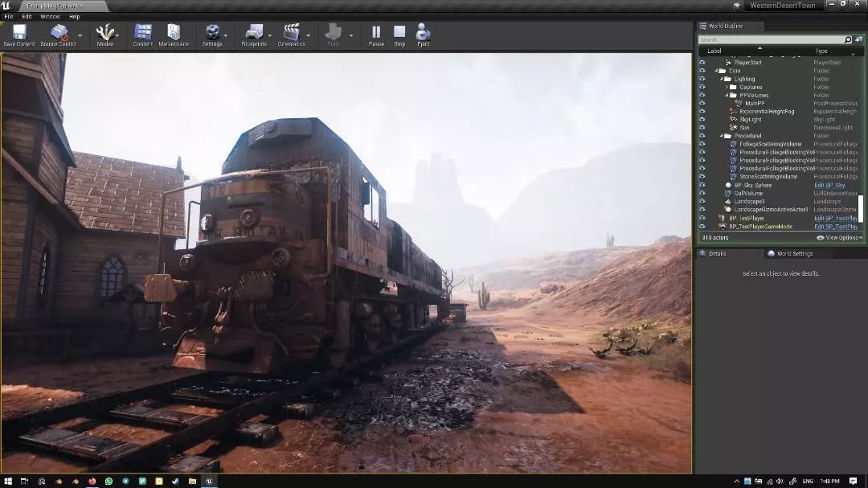The width and height of the screenshot is (868, 488).
Task: Hide the Landscape3 actor
Action: (x=702, y=201)
